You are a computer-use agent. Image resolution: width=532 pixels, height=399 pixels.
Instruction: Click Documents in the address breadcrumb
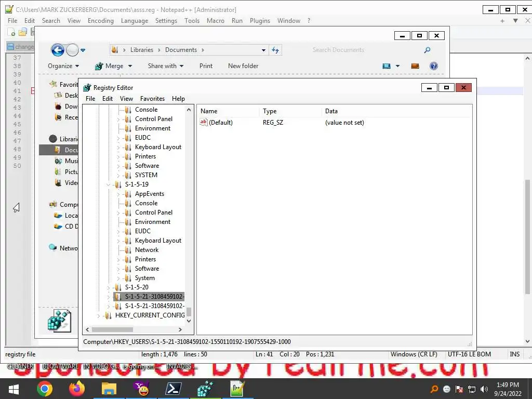tap(181, 50)
